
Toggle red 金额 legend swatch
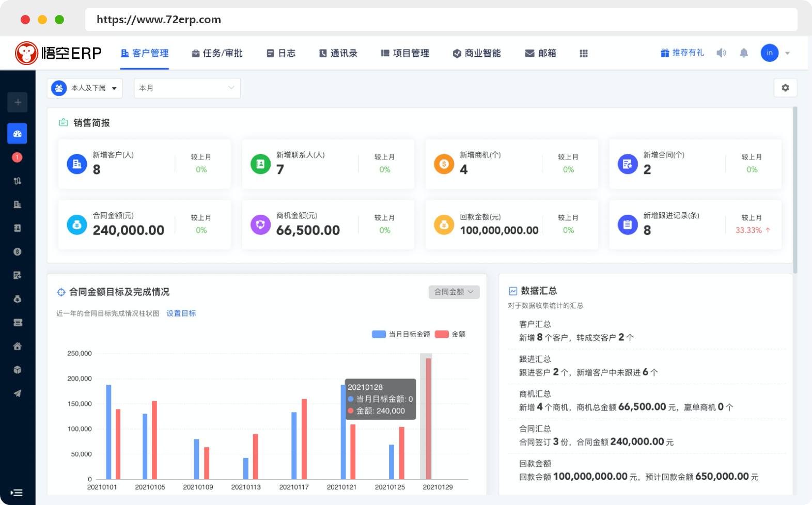[x=442, y=335]
